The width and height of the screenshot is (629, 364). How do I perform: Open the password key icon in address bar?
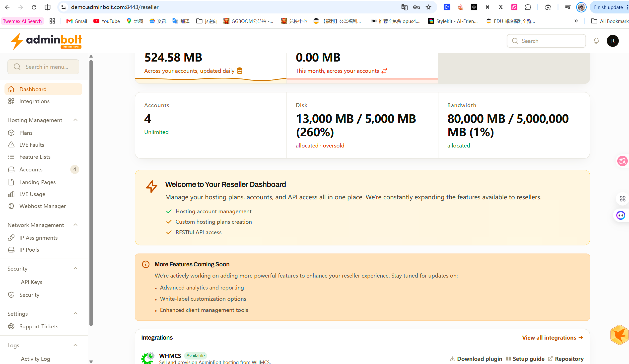click(x=416, y=7)
